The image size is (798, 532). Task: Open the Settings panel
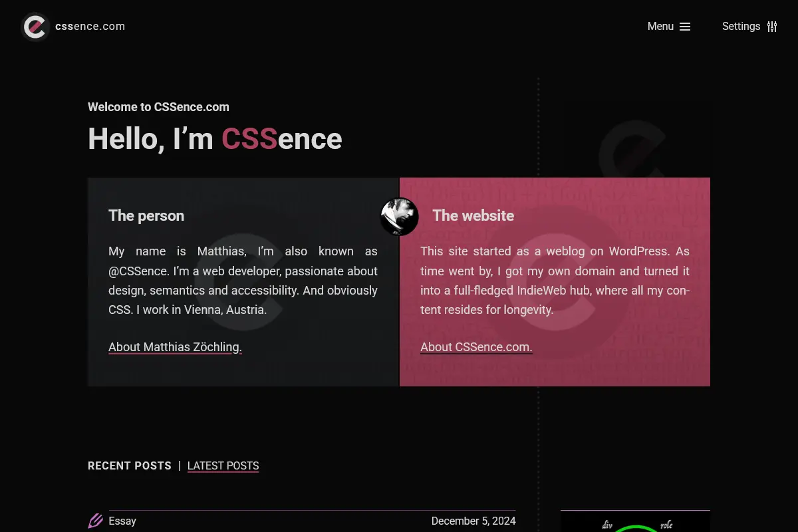(x=749, y=27)
